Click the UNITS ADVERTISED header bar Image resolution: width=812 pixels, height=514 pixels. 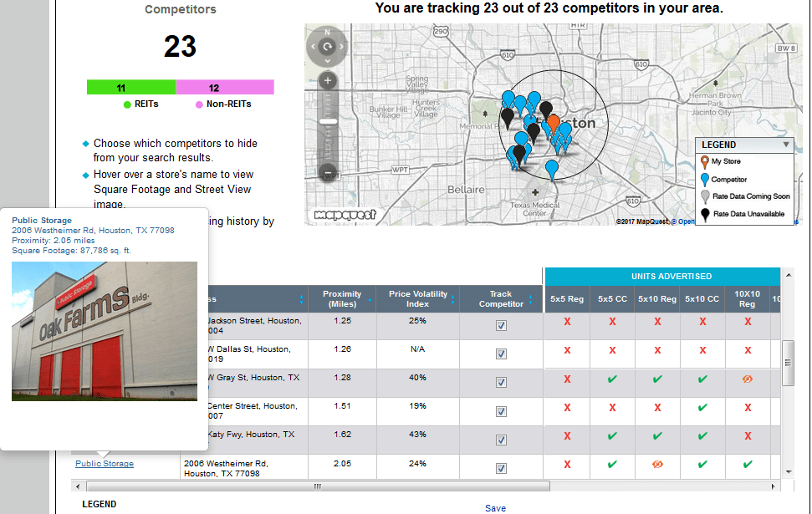[x=662, y=277]
